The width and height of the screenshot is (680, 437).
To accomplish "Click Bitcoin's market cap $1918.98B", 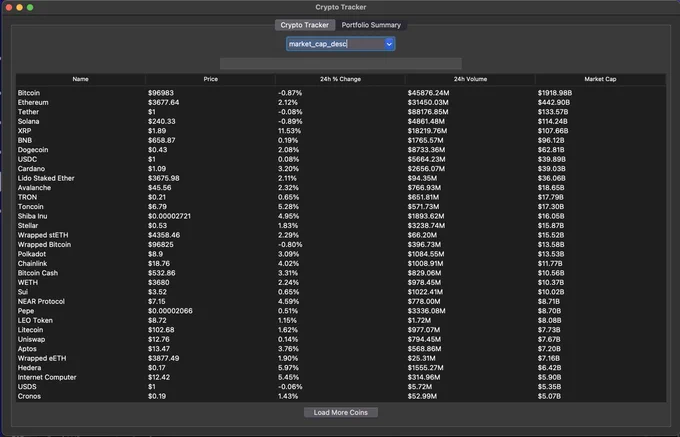I will point(555,93).
